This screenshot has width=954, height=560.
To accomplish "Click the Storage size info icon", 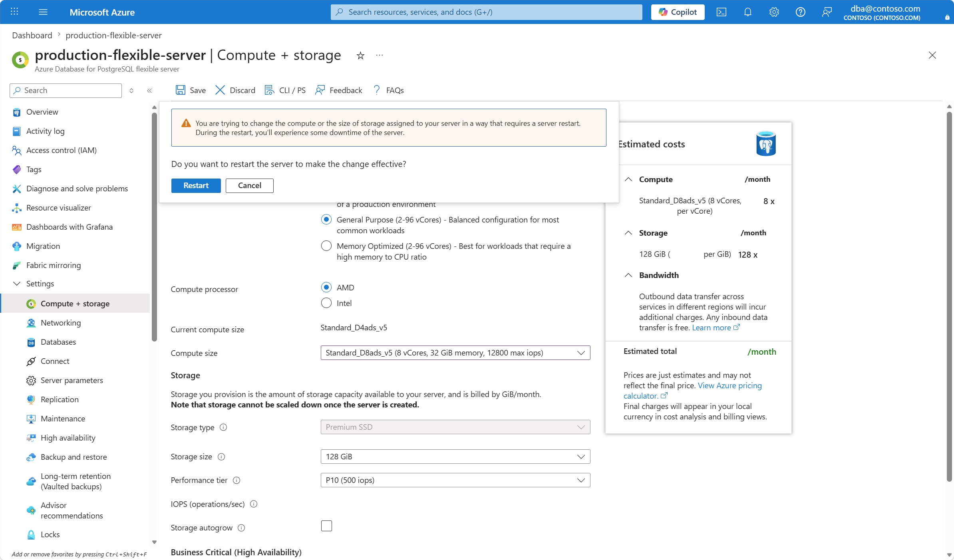I will point(221,457).
